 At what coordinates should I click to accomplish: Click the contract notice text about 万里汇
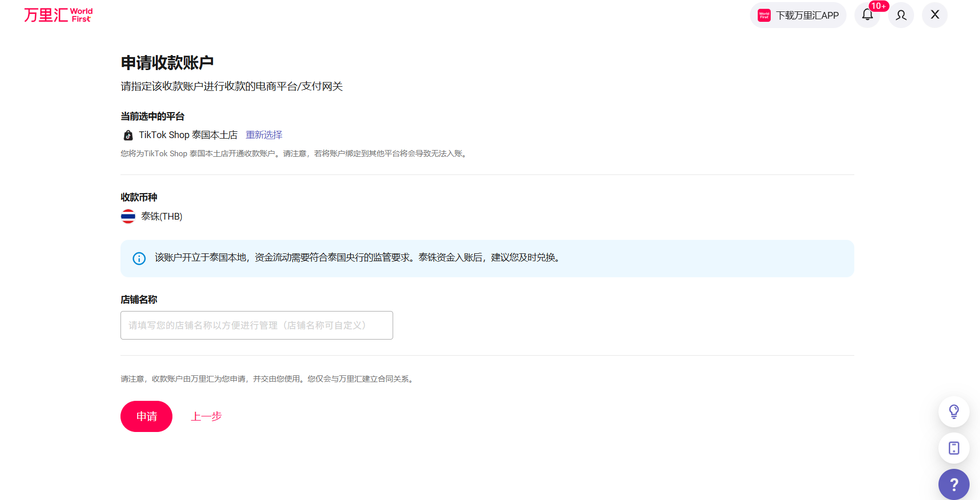click(x=269, y=379)
